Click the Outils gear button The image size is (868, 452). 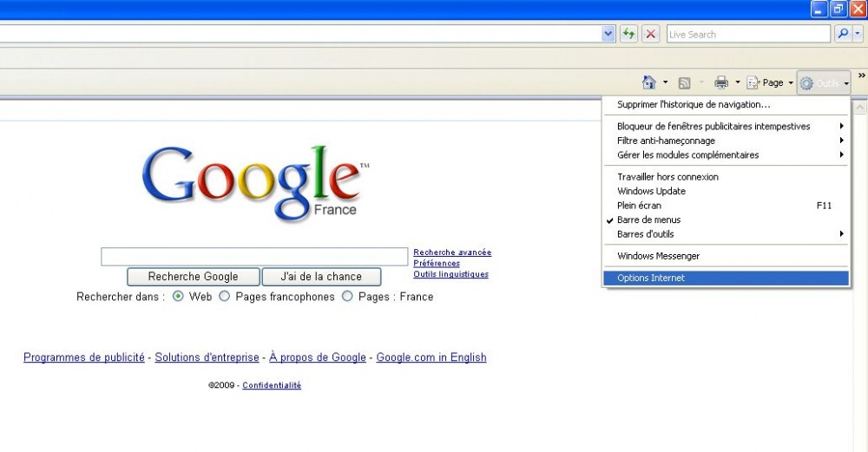click(824, 83)
